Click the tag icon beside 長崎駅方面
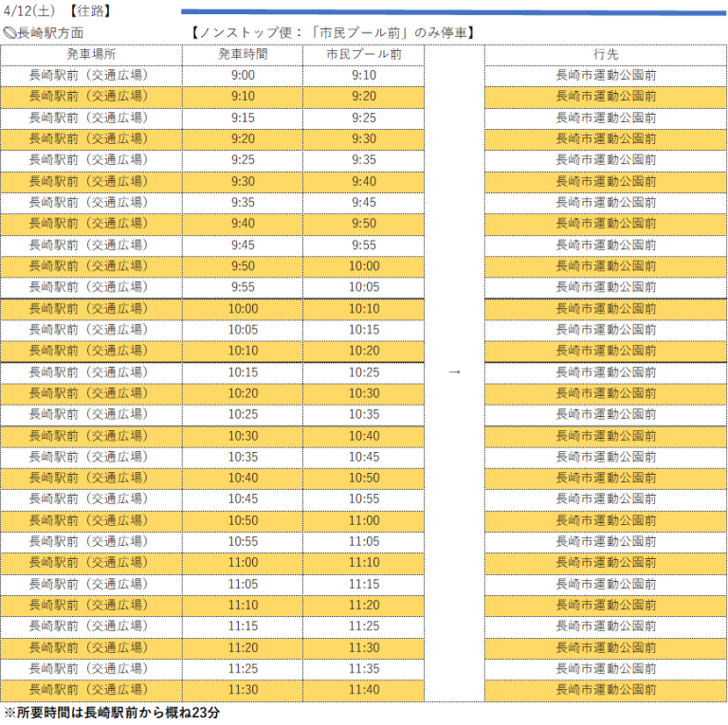Image resolution: width=728 pixels, height=725 pixels. coord(9,33)
